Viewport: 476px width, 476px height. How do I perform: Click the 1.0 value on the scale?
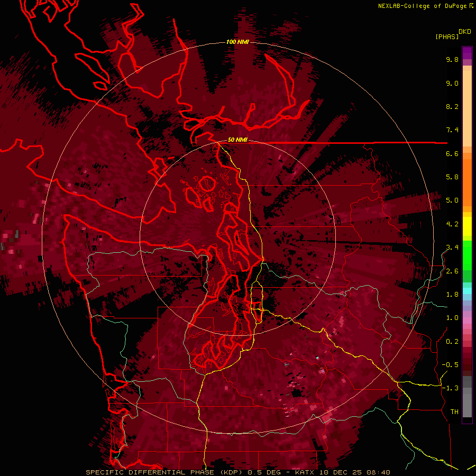click(x=452, y=318)
